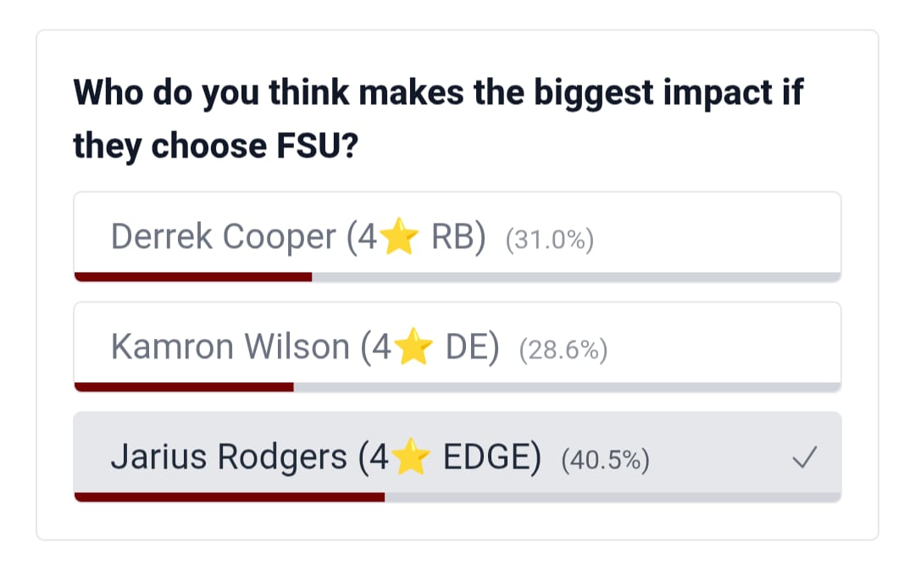
Task: Click the star icon beside Jarius Rodgers
Action: click(411, 456)
